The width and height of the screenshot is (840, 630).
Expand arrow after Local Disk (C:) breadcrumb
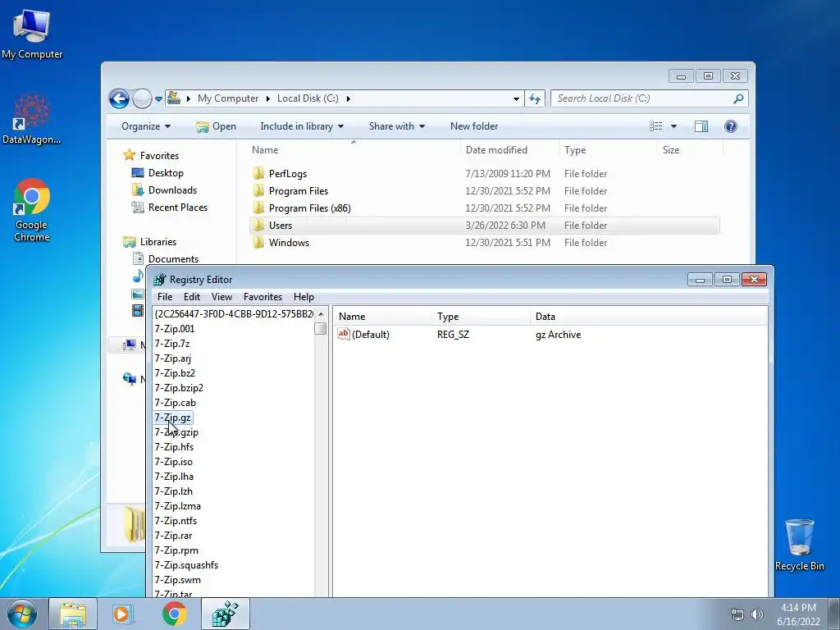[348, 98]
